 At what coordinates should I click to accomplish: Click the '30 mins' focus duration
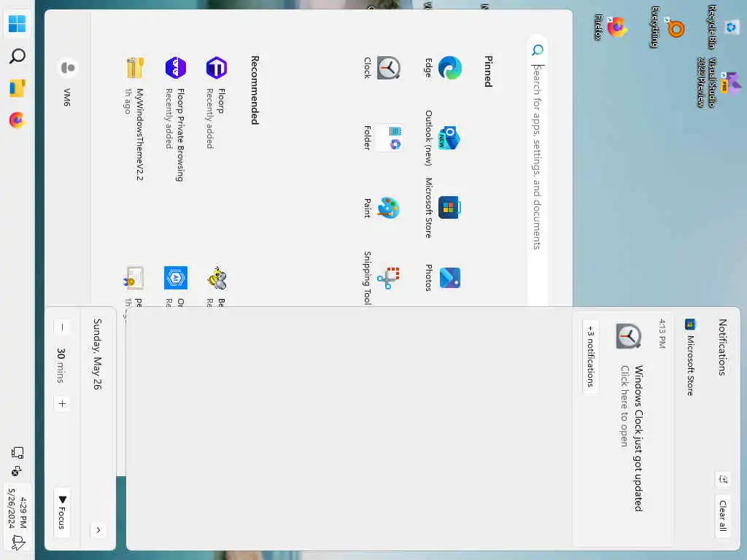point(61,365)
